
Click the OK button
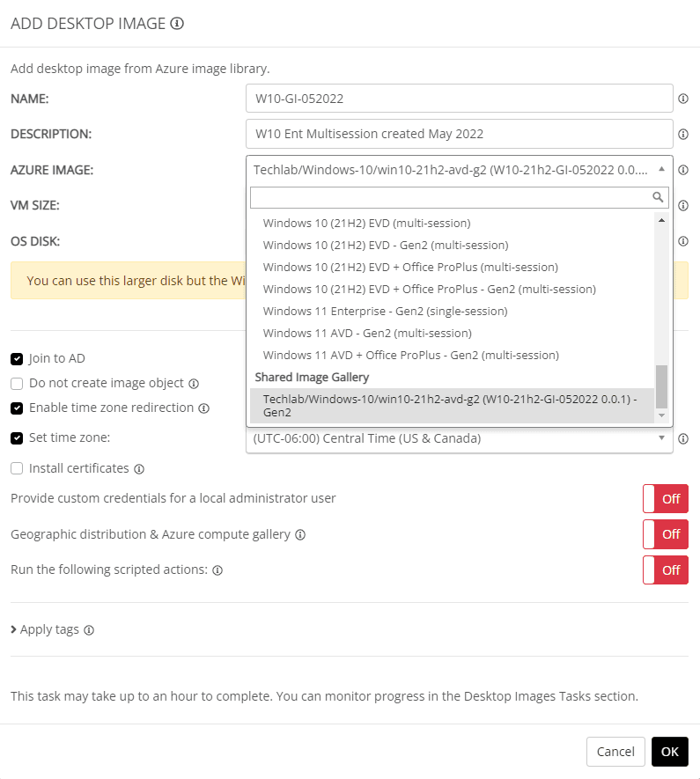pos(669,752)
